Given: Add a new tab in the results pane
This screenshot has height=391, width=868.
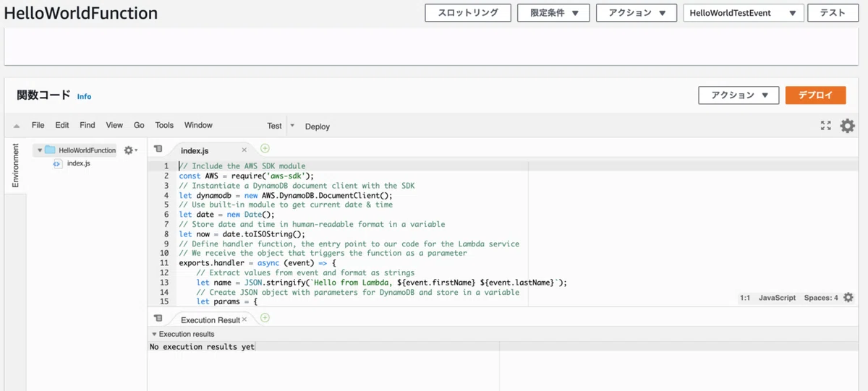Looking at the screenshot, I should click(x=265, y=318).
